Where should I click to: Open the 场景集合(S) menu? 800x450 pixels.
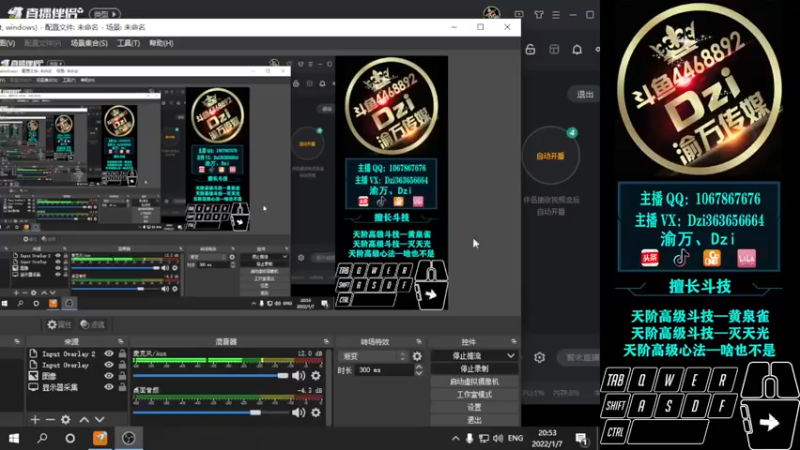tap(89, 43)
